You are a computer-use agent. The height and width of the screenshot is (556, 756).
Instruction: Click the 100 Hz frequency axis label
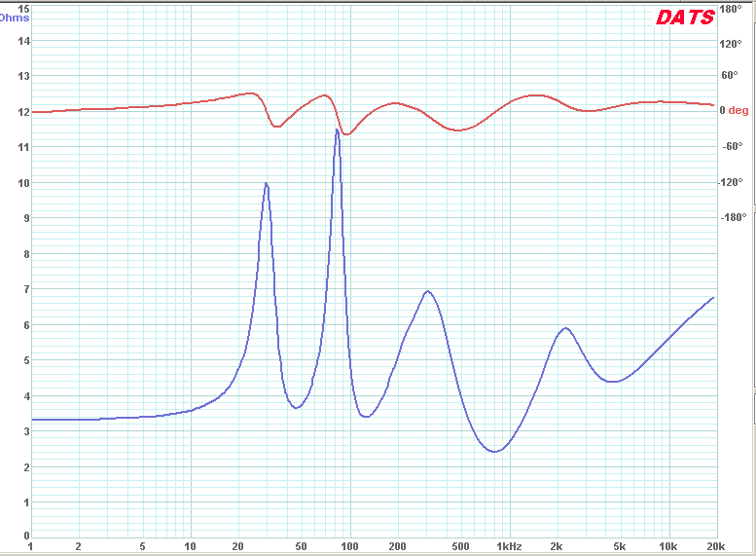[x=348, y=546]
